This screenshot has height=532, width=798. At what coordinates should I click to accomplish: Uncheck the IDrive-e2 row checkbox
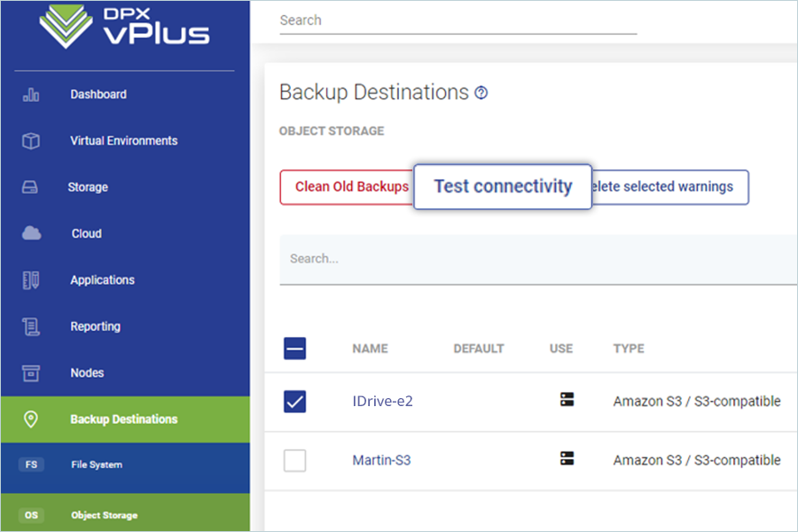[x=295, y=402]
